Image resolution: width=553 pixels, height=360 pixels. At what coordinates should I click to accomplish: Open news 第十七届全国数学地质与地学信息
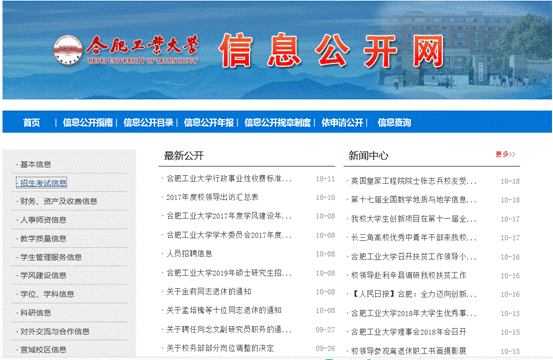(x=414, y=200)
